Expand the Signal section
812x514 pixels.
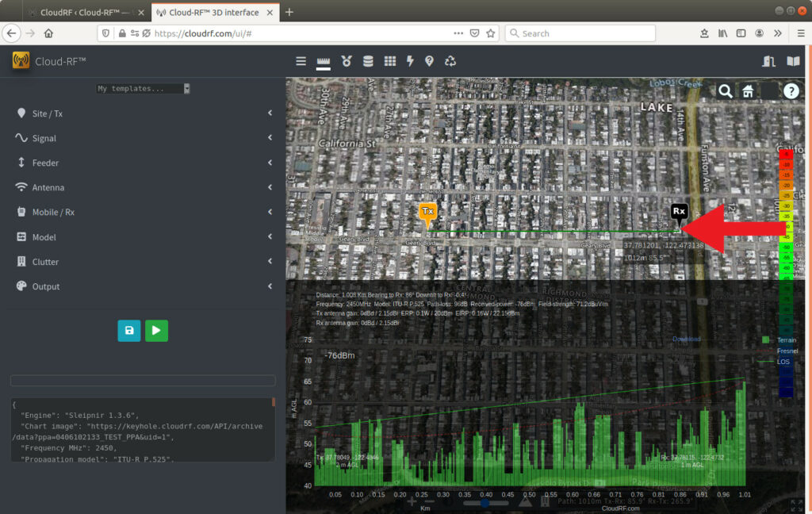pos(143,138)
